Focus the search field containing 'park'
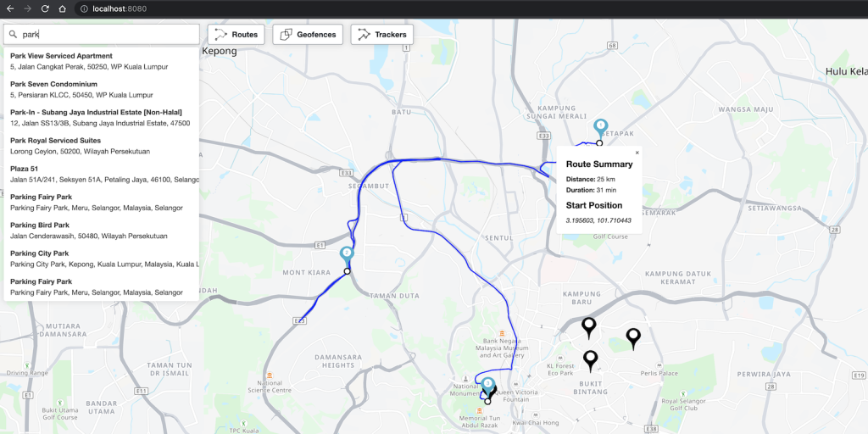Viewport: 868px width, 434px height. coord(102,34)
